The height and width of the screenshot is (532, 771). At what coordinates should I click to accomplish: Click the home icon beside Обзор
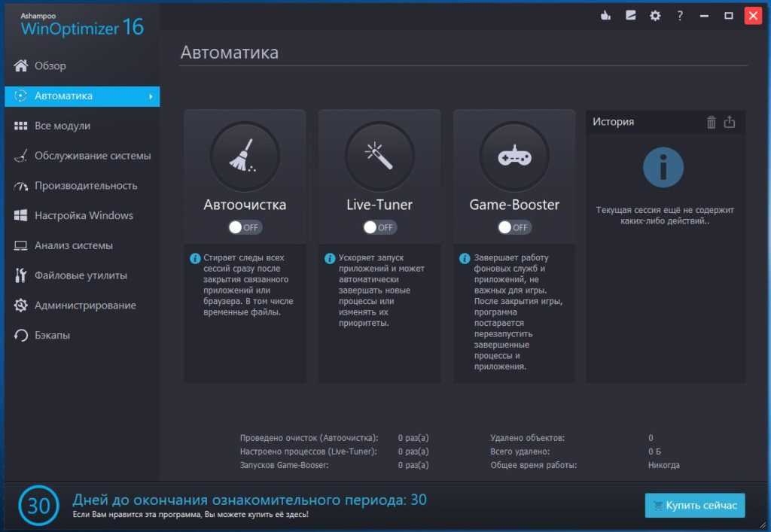tap(20, 65)
